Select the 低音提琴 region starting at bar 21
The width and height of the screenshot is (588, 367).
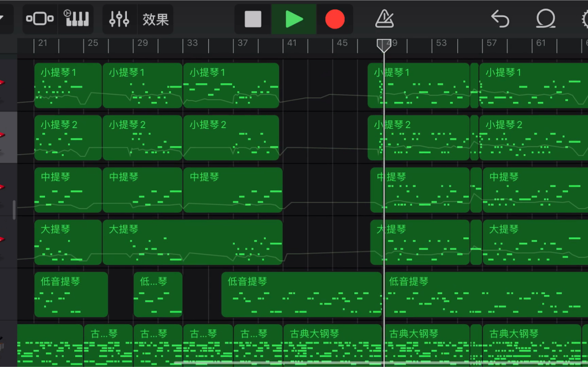pos(71,295)
